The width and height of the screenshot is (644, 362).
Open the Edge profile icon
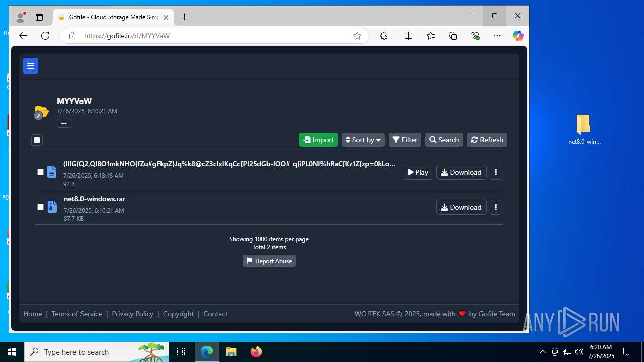21,17
